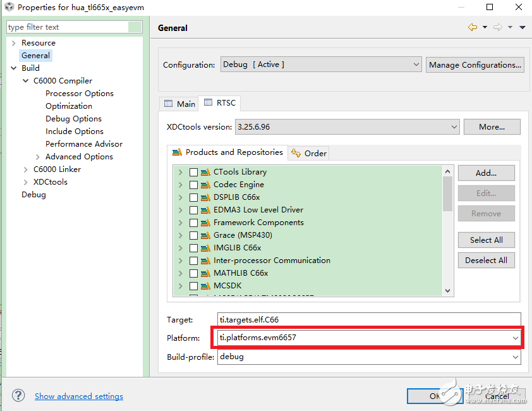Check the Codec Engine checkbox
This screenshot has height=411, width=532.
pyautogui.click(x=193, y=185)
